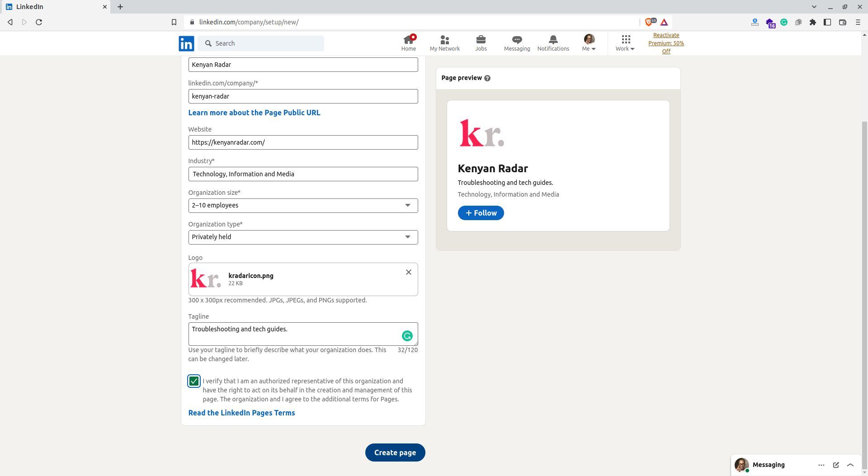Screen dimensions: 868x476
Task: Collapse the Messaging panel chevron
Action: pyautogui.click(x=850, y=465)
